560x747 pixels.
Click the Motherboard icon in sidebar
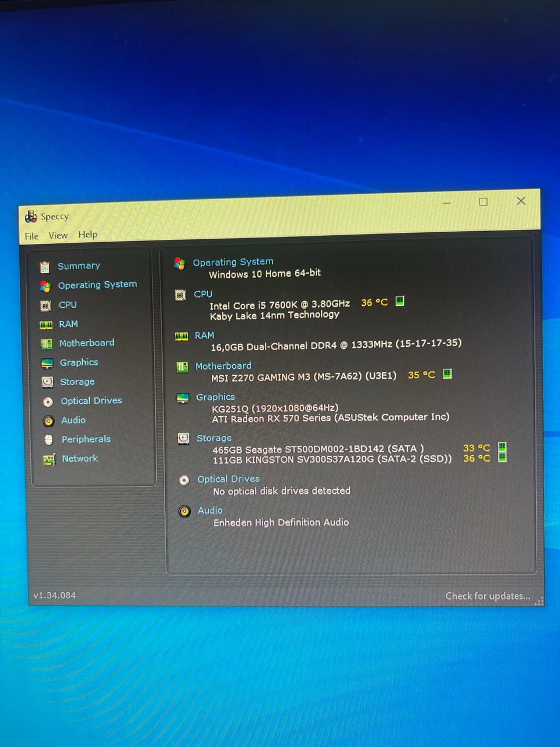[47, 344]
